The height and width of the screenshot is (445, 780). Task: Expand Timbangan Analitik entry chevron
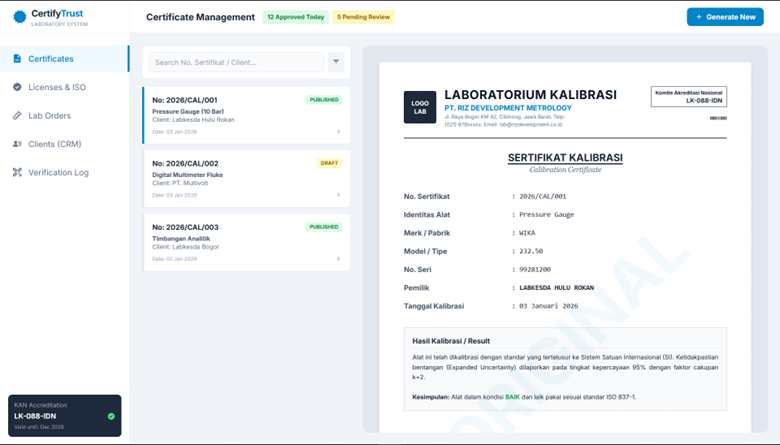(338, 259)
